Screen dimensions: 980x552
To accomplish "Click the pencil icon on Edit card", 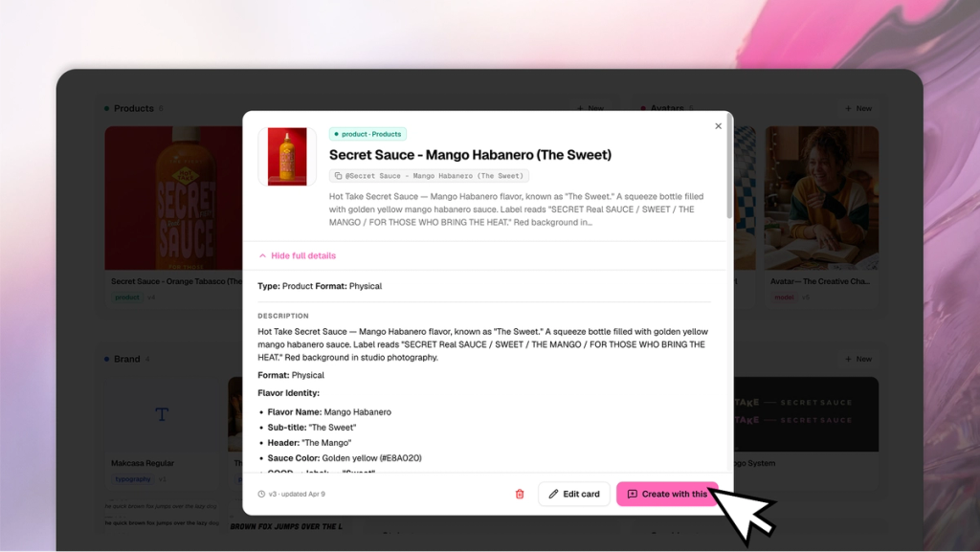I will [x=553, y=494].
